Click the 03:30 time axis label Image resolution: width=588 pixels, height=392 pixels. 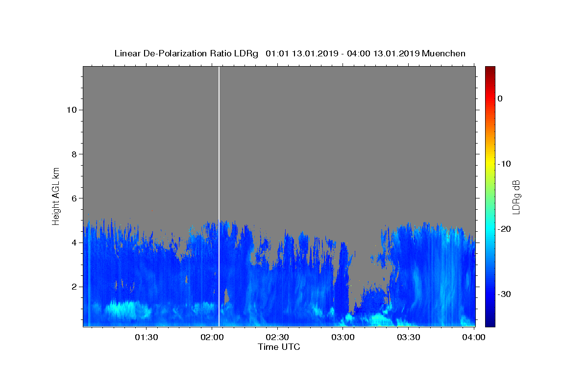[409, 337]
